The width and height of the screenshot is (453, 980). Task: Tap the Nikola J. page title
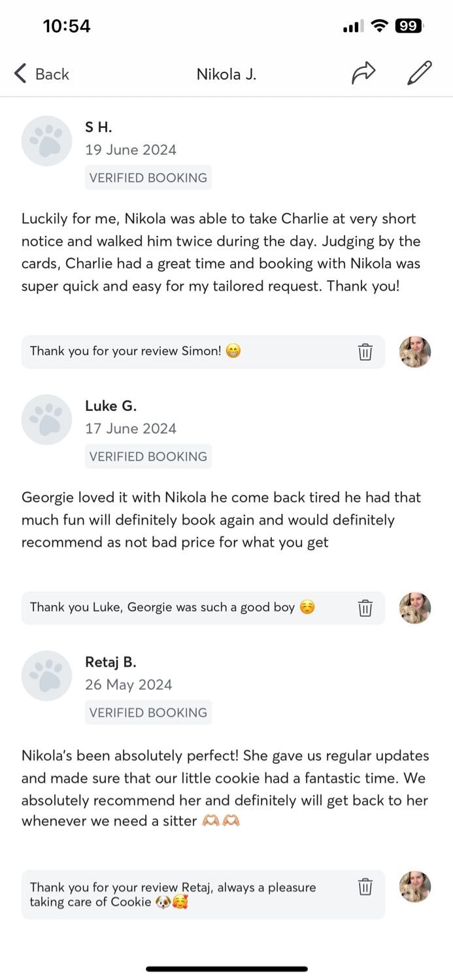point(226,74)
